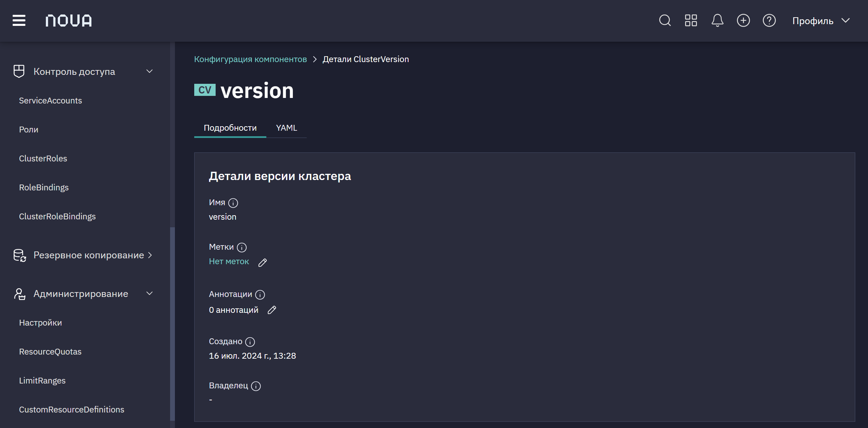
Task: Click the Нет меток link
Action: [x=229, y=261]
